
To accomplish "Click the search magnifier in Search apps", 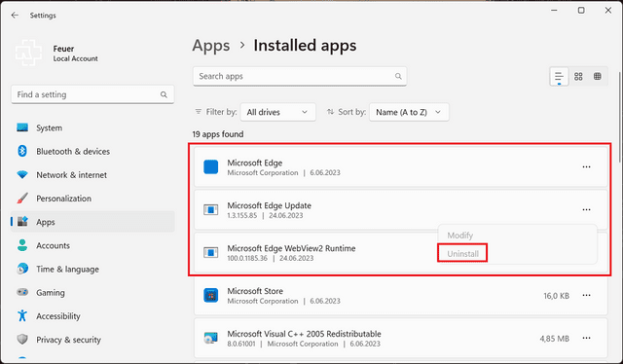I will click(x=398, y=76).
